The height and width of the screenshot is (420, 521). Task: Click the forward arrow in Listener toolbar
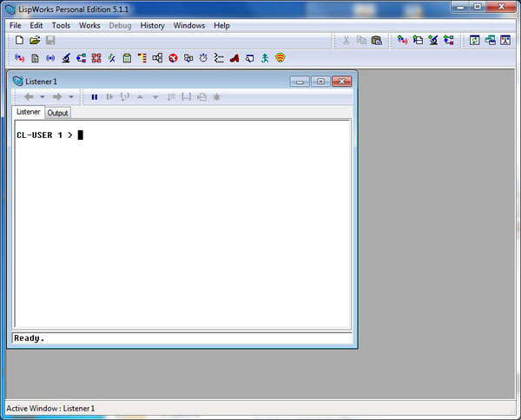point(57,96)
